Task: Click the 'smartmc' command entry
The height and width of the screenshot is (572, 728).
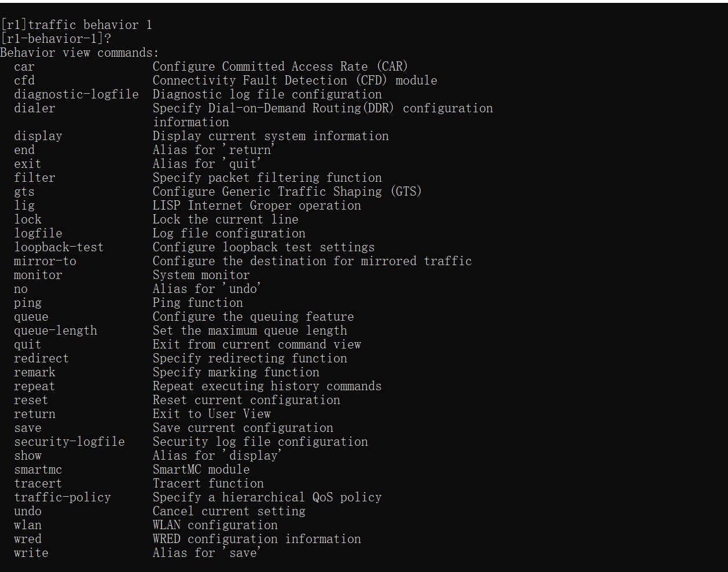Action: (x=38, y=470)
